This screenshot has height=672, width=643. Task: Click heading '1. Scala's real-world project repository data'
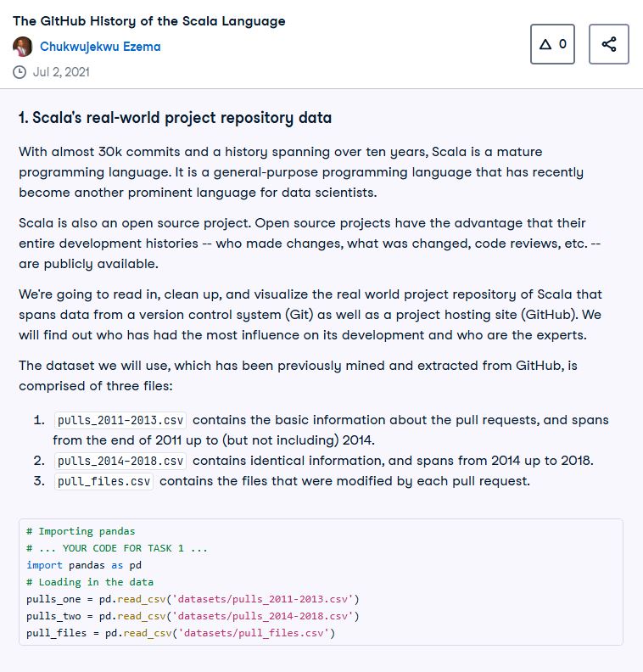(x=176, y=118)
